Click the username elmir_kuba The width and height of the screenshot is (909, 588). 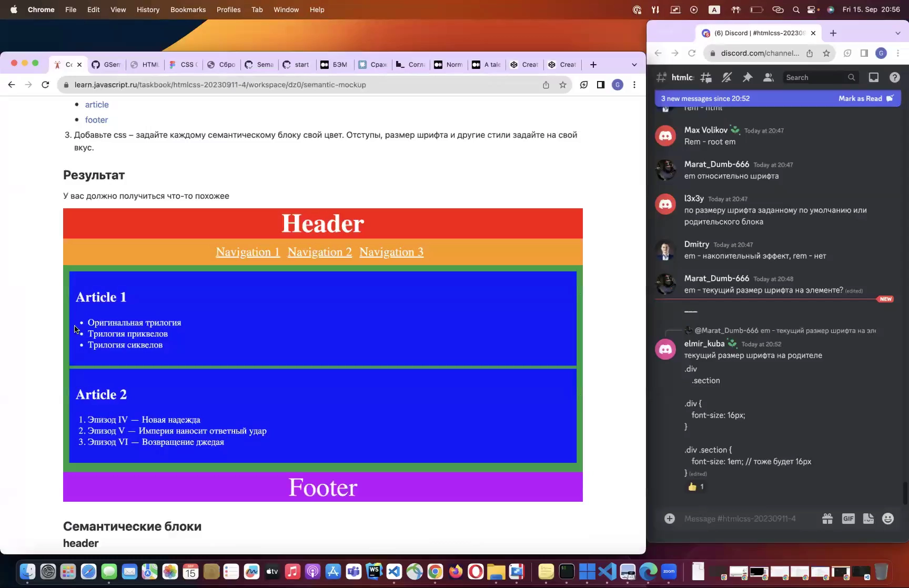[704, 343]
